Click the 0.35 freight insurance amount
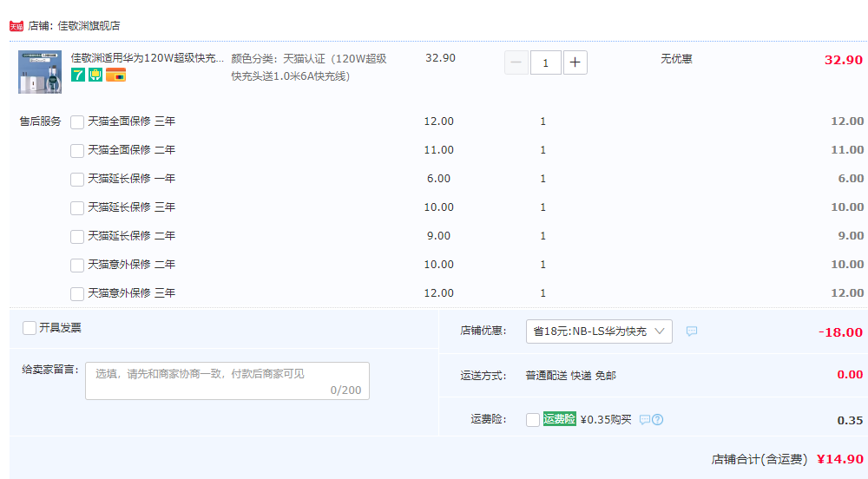The height and width of the screenshot is (479, 868). point(851,420)
